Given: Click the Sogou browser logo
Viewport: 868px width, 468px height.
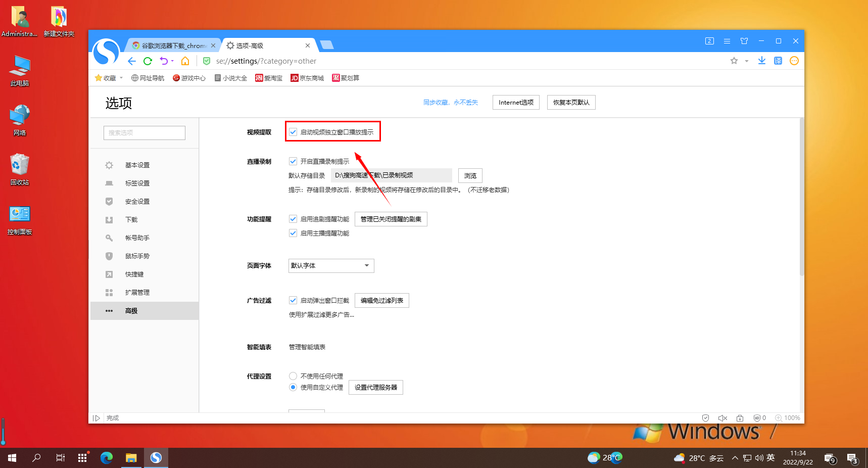Looking at the screenshot, I should [x=106, y=52].
